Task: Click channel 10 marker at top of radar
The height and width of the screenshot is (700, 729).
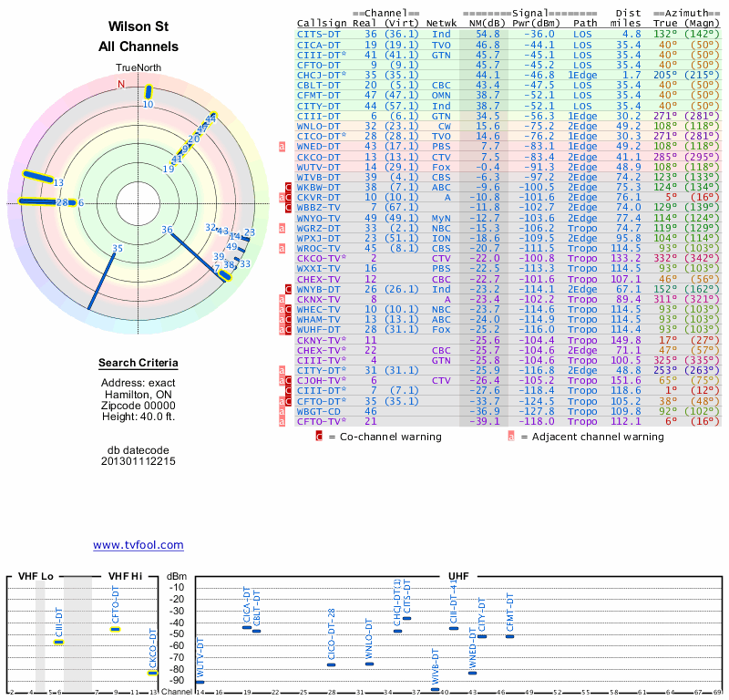Action: click(148, 92)
